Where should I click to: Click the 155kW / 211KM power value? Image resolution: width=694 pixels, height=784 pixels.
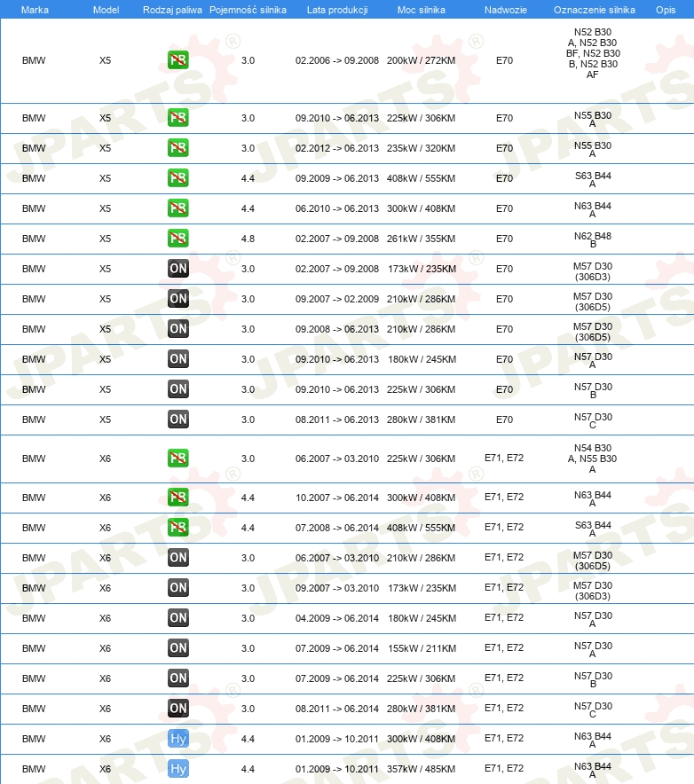(422, 648)
